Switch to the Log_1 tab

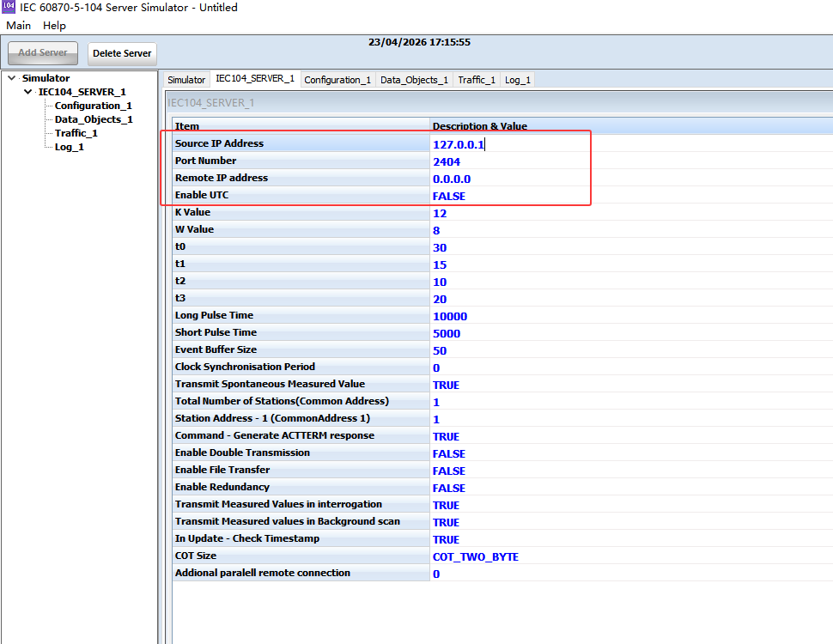pyautogui.click(x=518, y=80)
